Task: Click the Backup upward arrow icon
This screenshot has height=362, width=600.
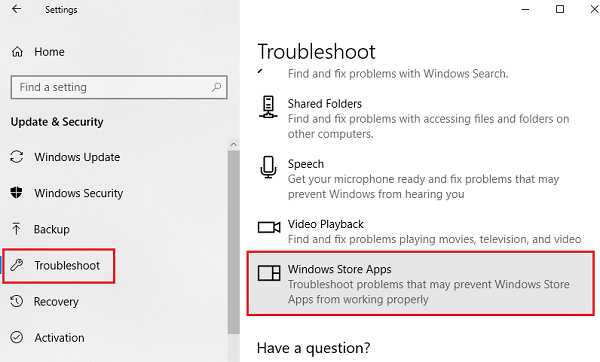Action: 16,229
